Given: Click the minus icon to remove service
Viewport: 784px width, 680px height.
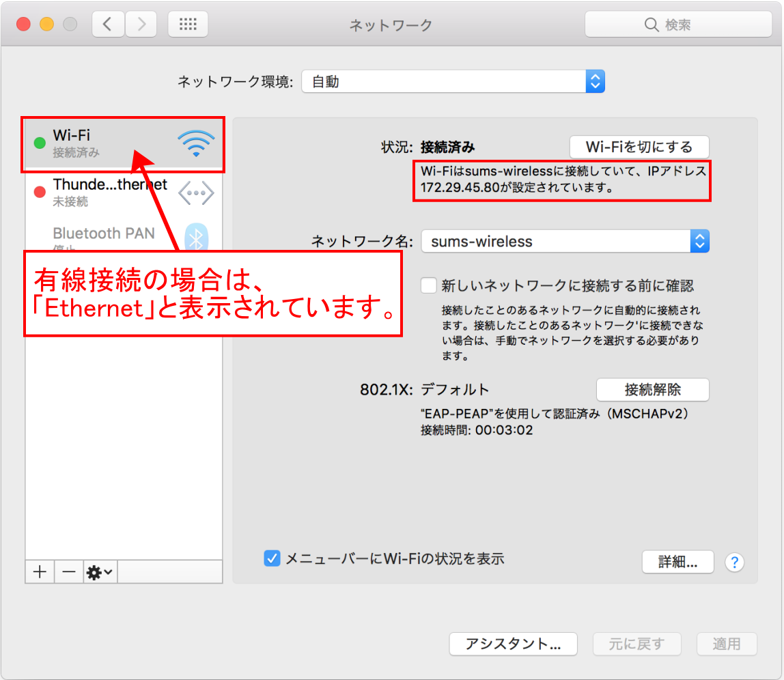Looking at the screenshot, I should (x=69, y=572).
